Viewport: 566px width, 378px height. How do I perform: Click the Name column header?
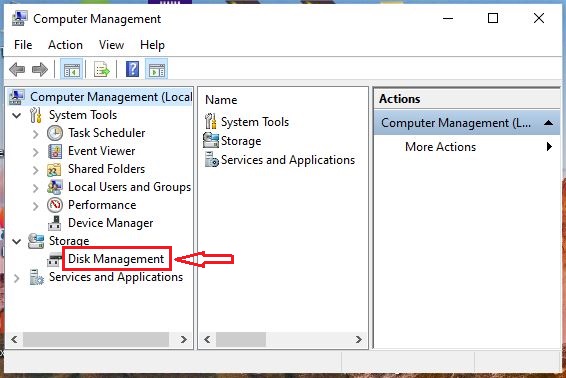221,100
